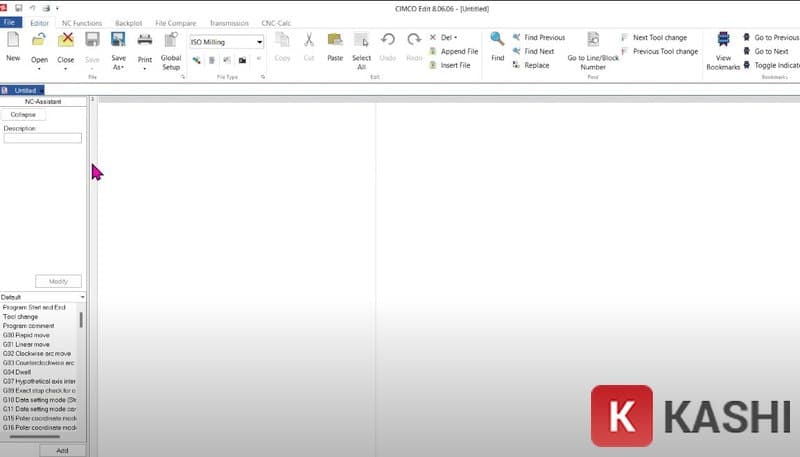Click the Select All icon

[361, 42]
